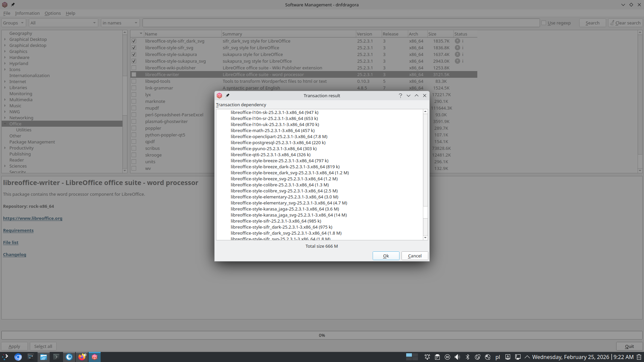Open Firefox from the taskbar
Image resolution: width=644 pixels, height=362 pixels.
tap(82, 357)
